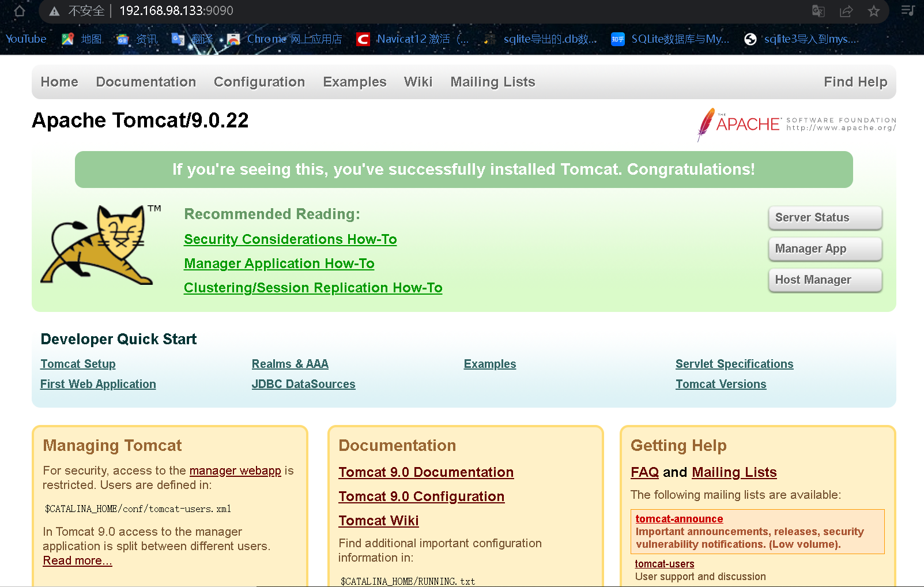
Task: Open Manager Application How-To link
Action: 279,264
